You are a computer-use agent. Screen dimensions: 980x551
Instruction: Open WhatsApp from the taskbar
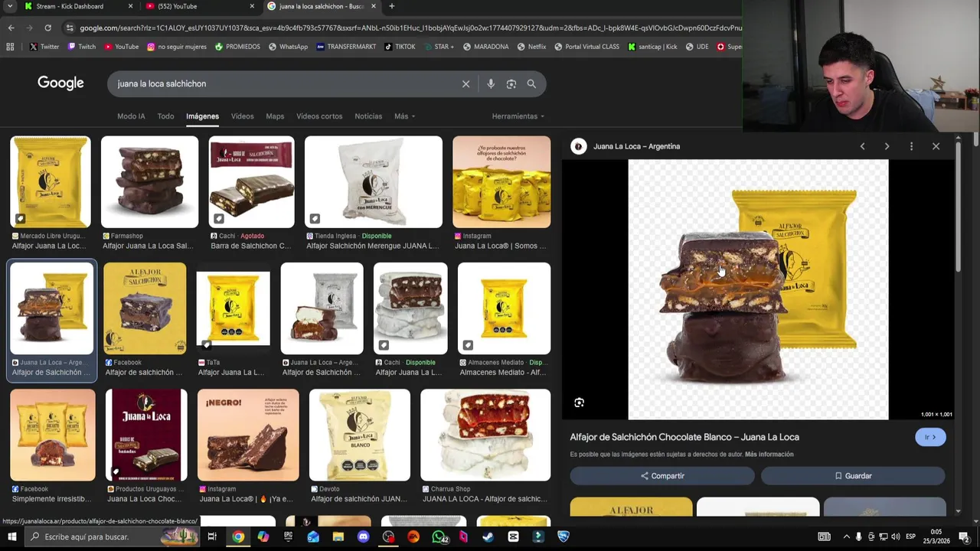(438, 536)
